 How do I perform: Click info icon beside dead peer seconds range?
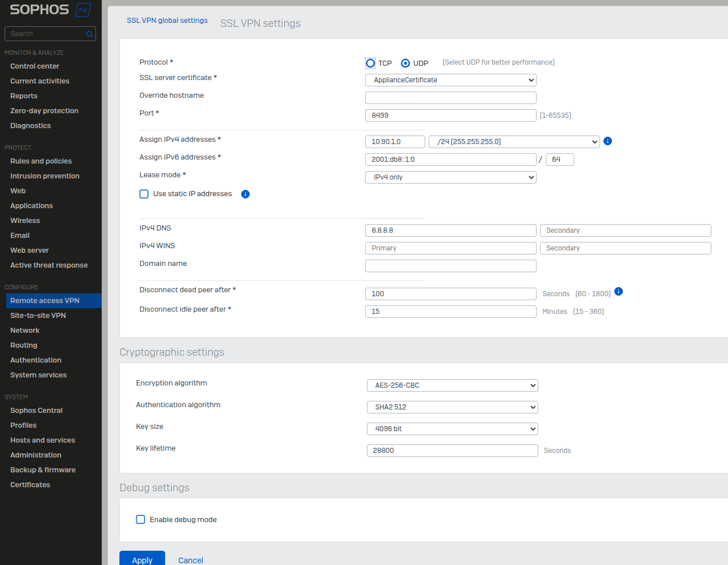[x=618, y=292]
